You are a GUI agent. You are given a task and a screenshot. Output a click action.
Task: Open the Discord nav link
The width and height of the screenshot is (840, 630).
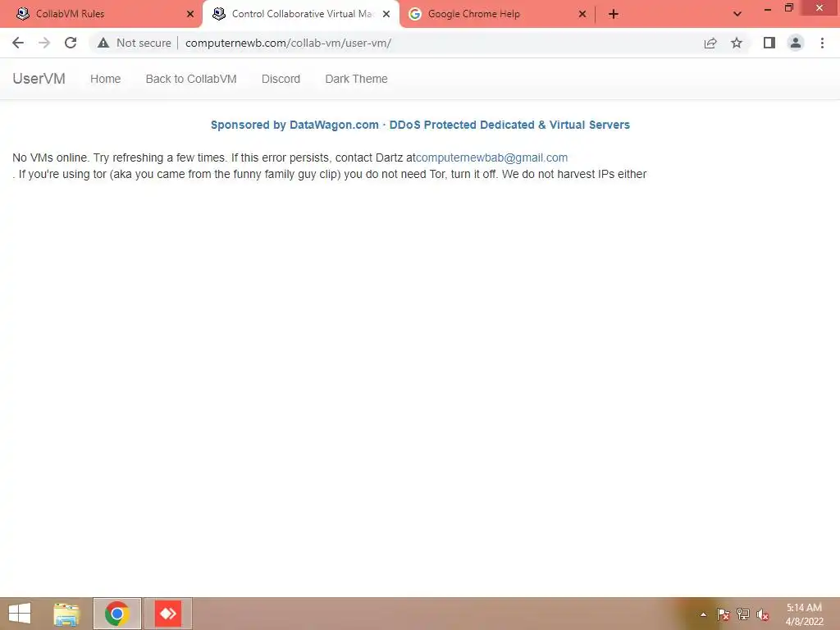pyautogui.click(x=281, y=79)
